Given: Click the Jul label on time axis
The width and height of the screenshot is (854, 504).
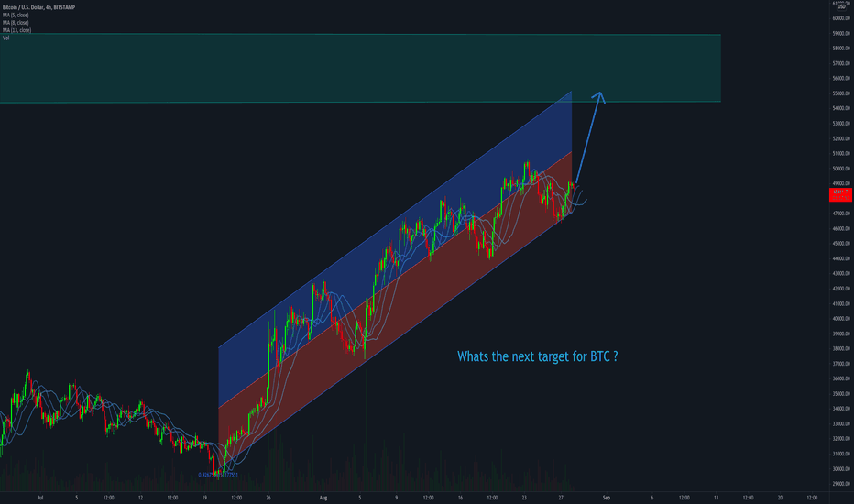Looking at the screenshot, I should point(39,498).
